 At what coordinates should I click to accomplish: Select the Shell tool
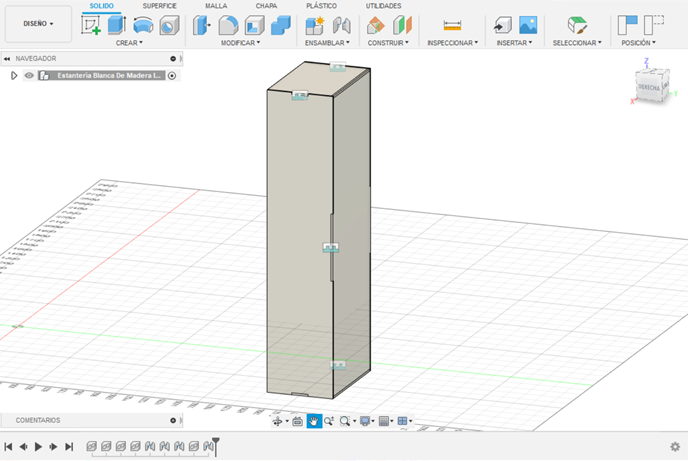254,25
